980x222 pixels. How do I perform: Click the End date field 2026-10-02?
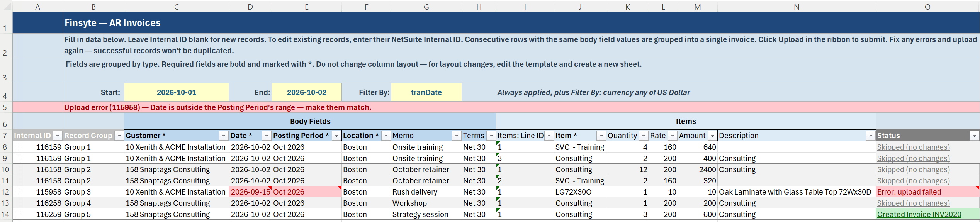[x=307, y=92]
